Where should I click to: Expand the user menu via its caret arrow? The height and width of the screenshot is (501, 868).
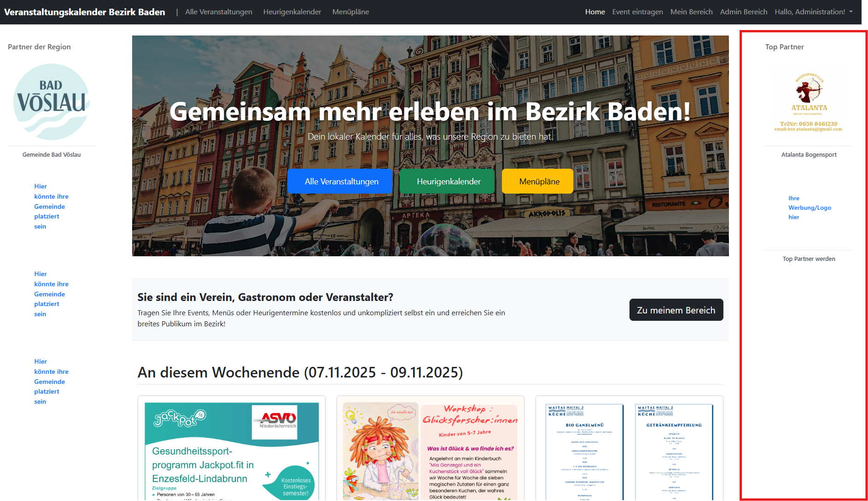click(851, 12)
